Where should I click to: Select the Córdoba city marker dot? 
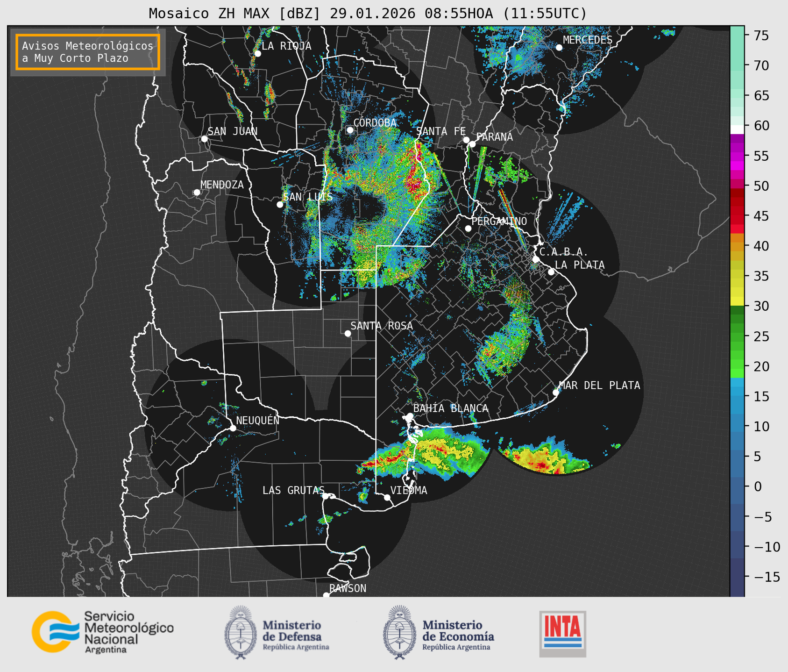coord(350,130)
